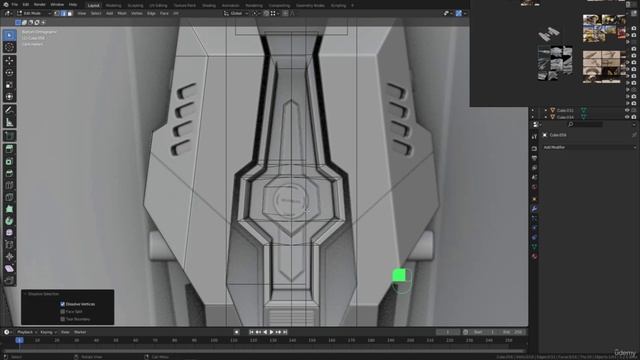Select the Select Box tool

(x=9, y=35)
